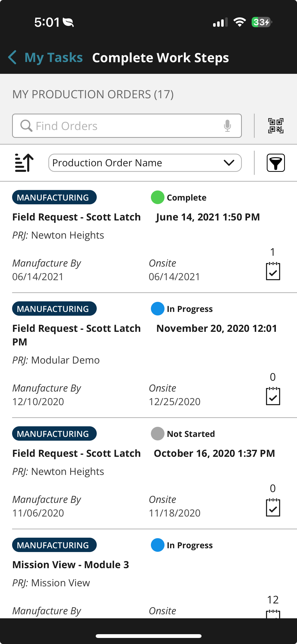
Task: Tap the gray Not Started status indicator
Action: click(x=157, y=434)
